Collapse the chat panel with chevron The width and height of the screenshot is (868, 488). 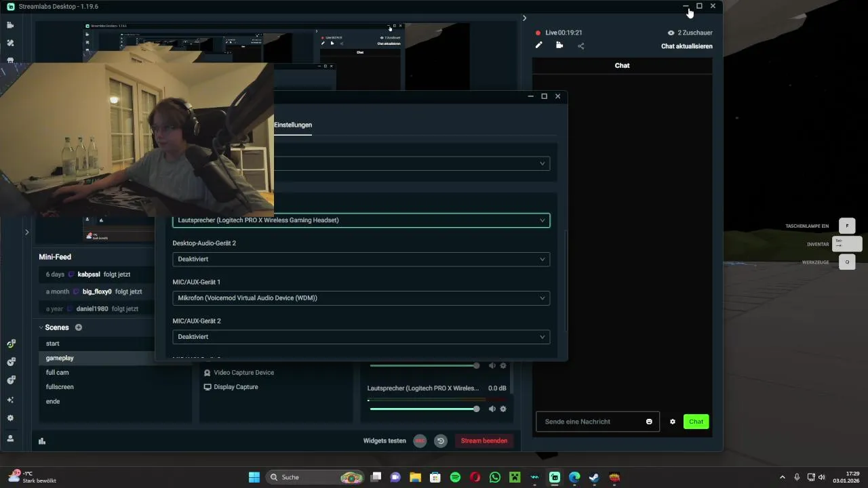click(x=524, y=18)
